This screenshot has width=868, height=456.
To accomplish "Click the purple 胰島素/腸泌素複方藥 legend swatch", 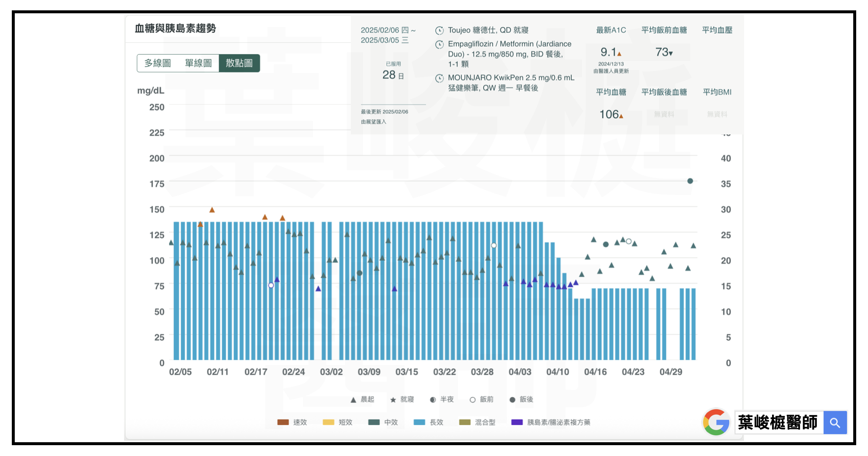I will click(x=517, y=423).
